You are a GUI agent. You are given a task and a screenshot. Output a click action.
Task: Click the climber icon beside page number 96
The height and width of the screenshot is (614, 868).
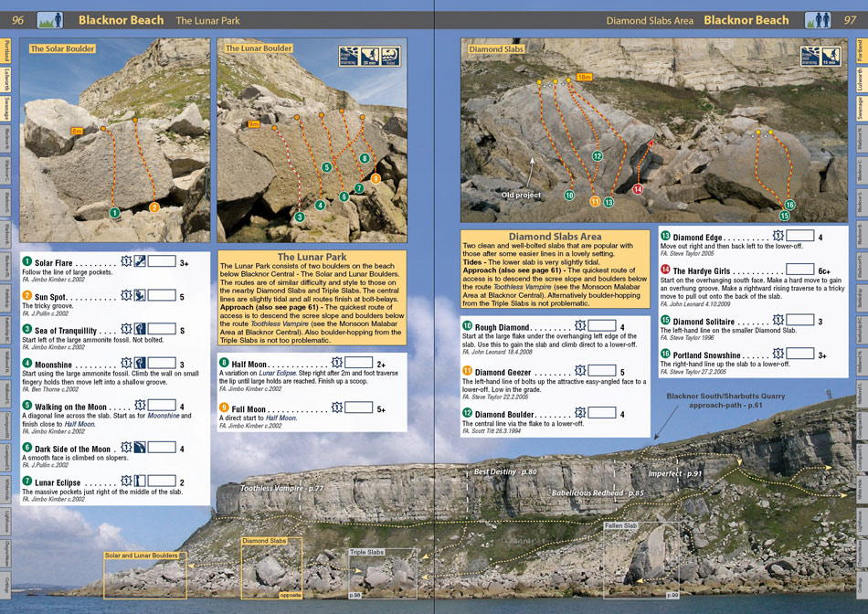click(50, 20)
